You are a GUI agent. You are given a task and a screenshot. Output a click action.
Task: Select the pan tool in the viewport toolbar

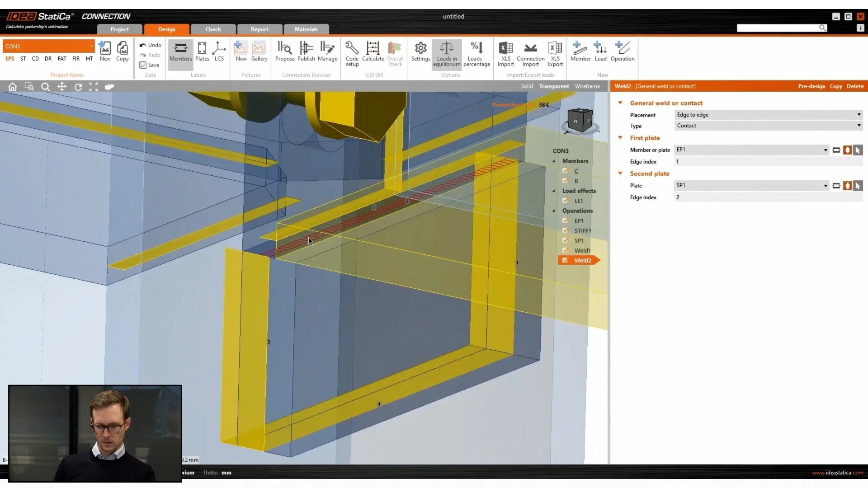[x=62, y=86]
